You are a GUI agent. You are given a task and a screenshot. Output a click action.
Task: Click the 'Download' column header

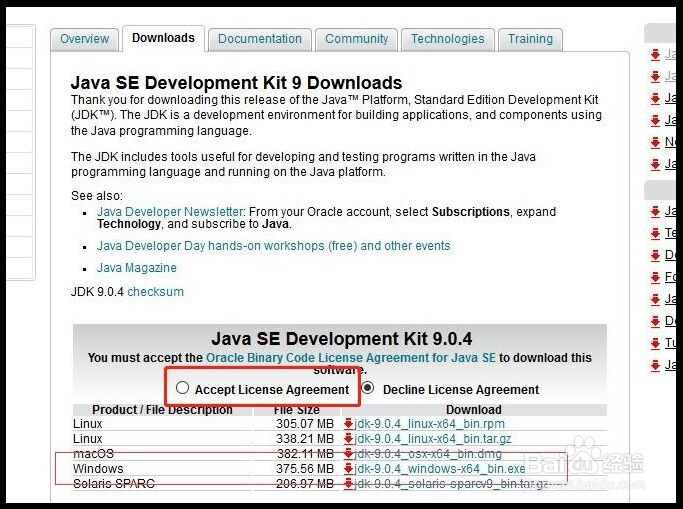tap(473, 410)
